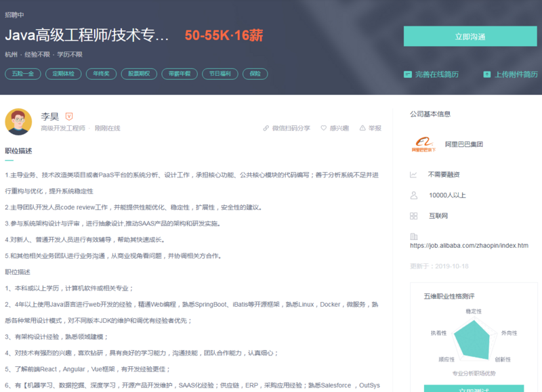Open the 完善在线简历 link
This screenshot has height=392, width=542.
436,73
